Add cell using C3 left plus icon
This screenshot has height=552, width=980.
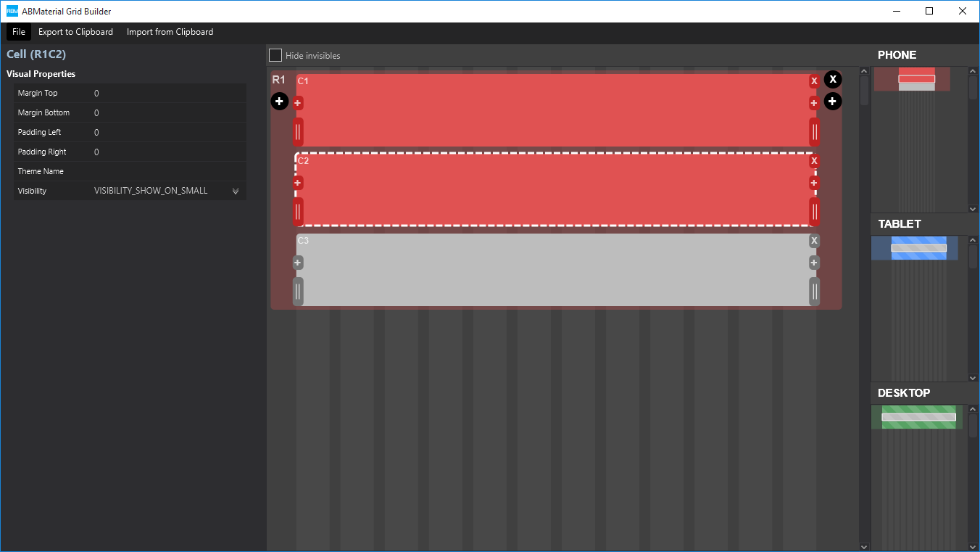click(298, 263)
